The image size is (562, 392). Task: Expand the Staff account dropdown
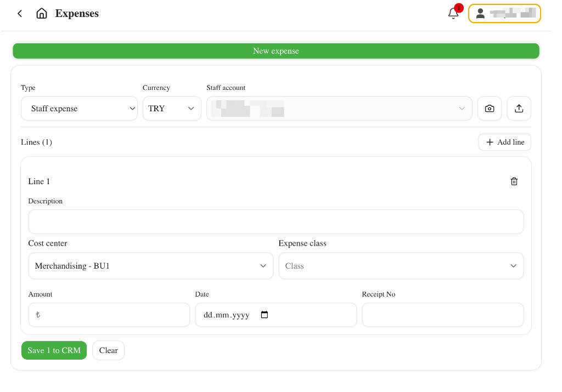point(339,109)
